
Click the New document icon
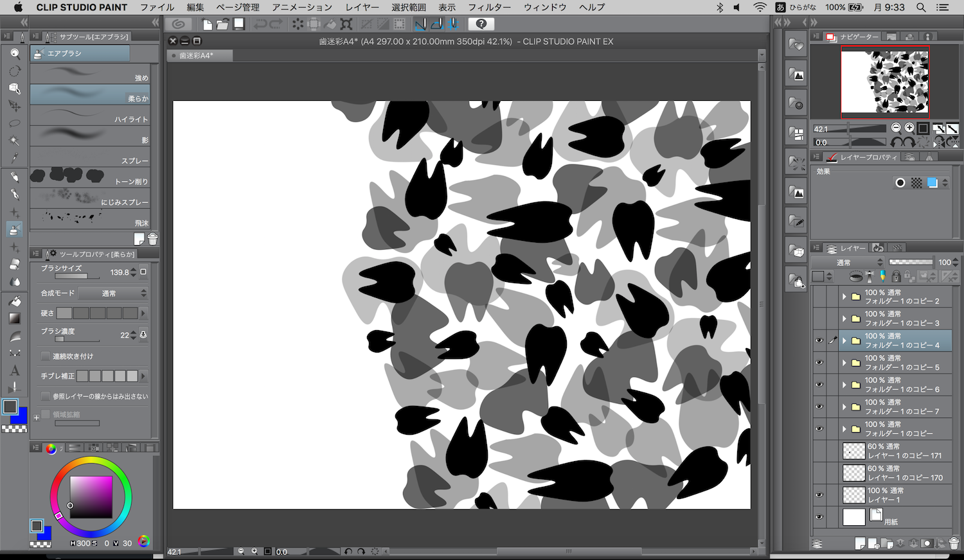[207, 24]
